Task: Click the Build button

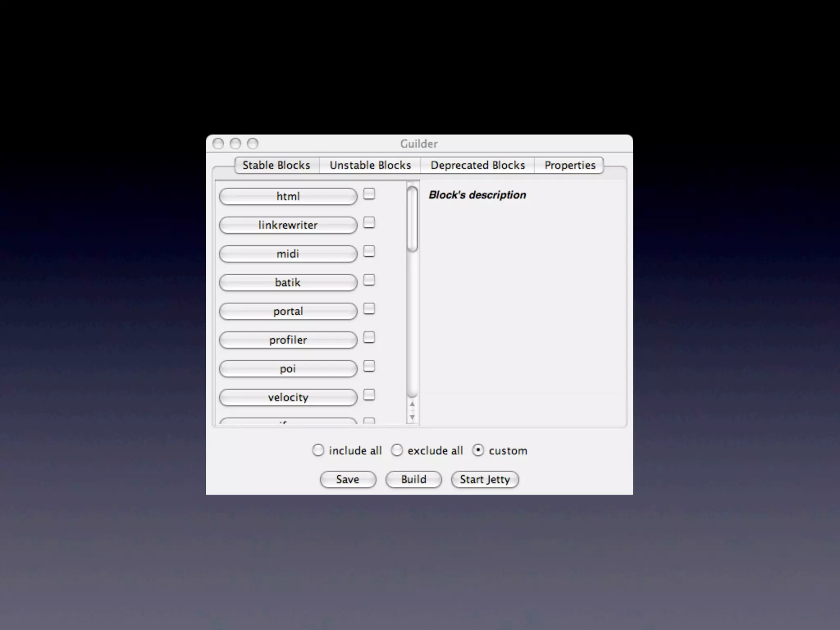Action: point(413,479)
